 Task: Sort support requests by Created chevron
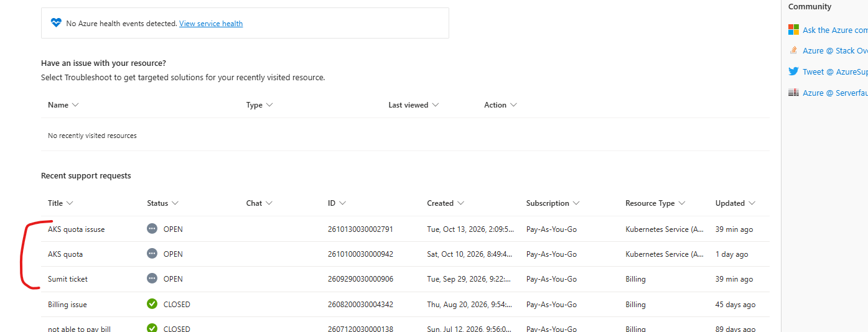coord(460,203)
